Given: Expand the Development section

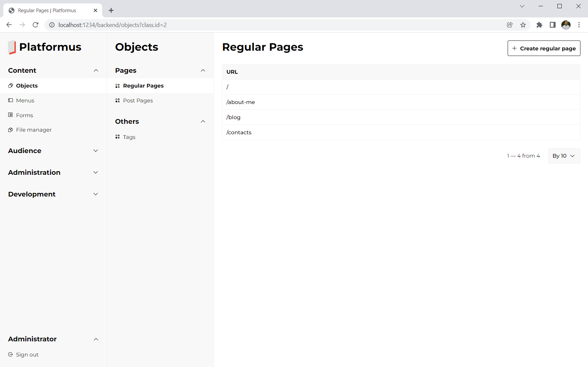Looking at the screenshot, I should click(x=96, y=194).
